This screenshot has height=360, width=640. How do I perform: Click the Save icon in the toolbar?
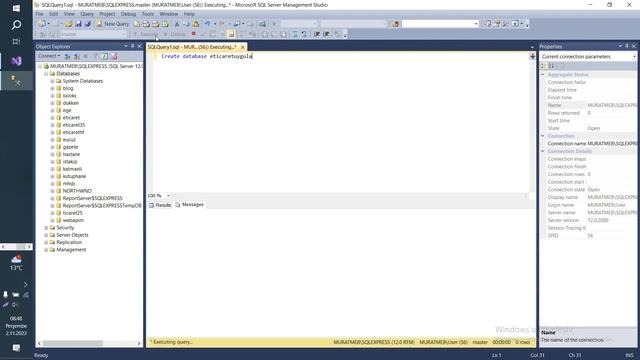[x=78, y=24]
